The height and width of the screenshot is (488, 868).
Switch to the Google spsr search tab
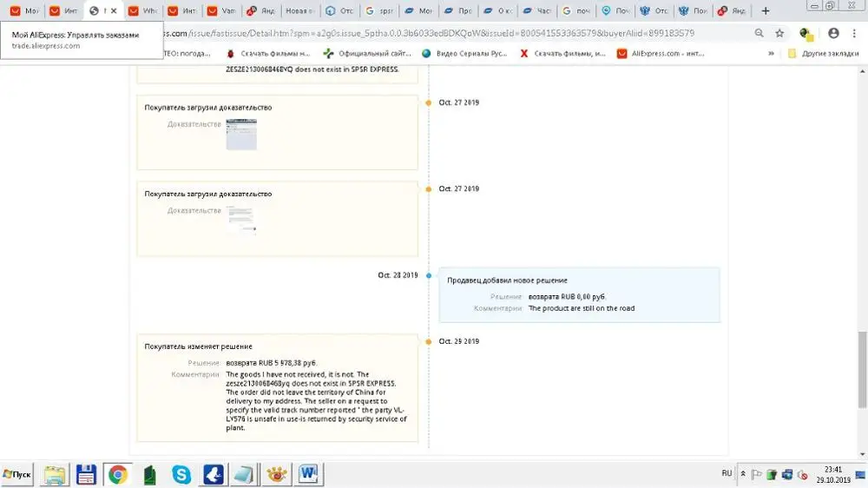tap(380, 10)
